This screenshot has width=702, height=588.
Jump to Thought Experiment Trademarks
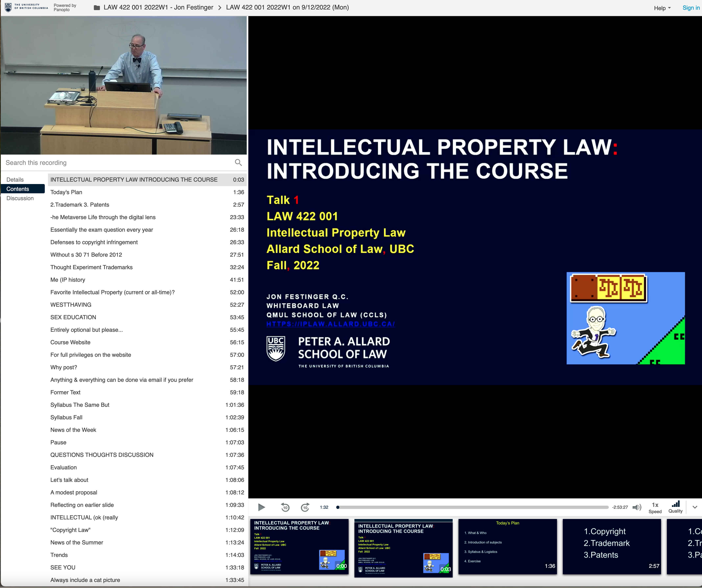(x=147, y=267)
